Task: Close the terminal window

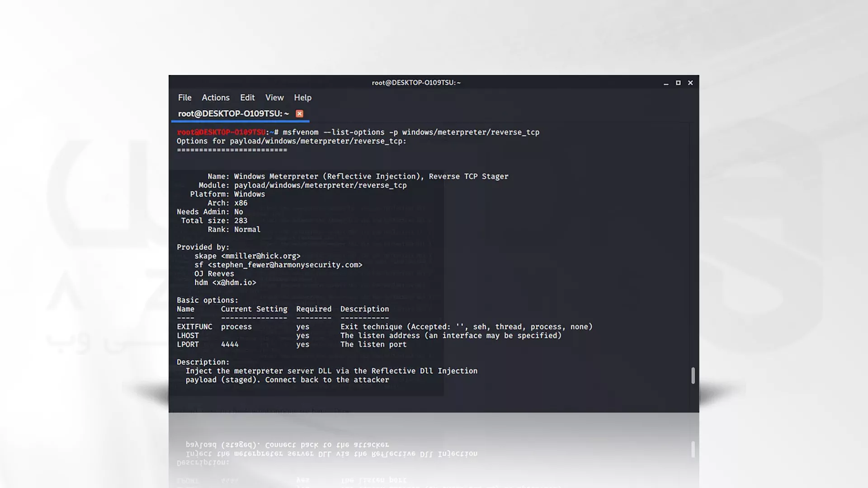Action: 690,83
